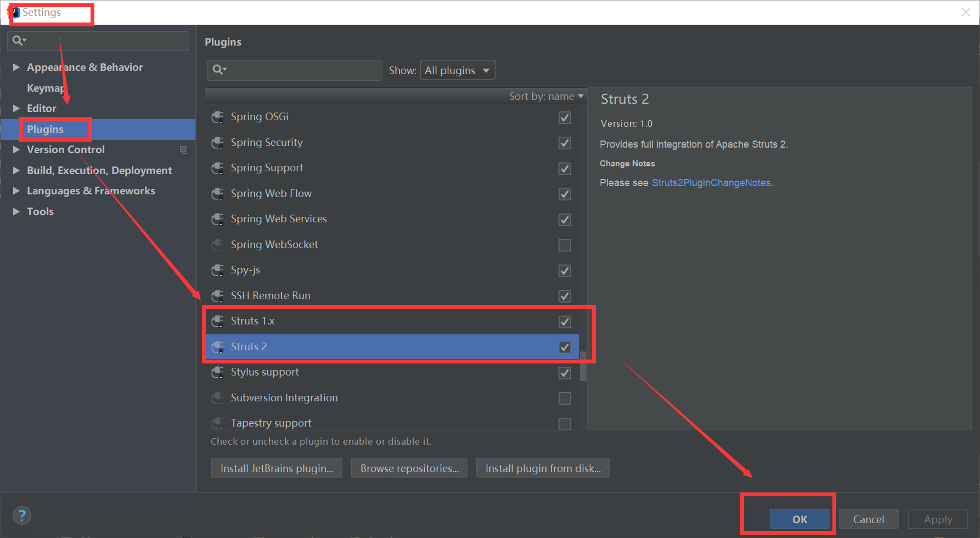Expand the Version Control section arrow

(16, 149)
